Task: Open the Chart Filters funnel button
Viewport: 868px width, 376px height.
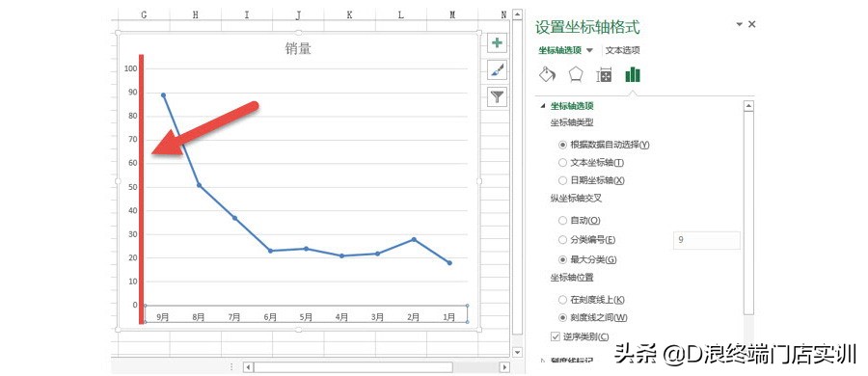Action: (497, 97)
